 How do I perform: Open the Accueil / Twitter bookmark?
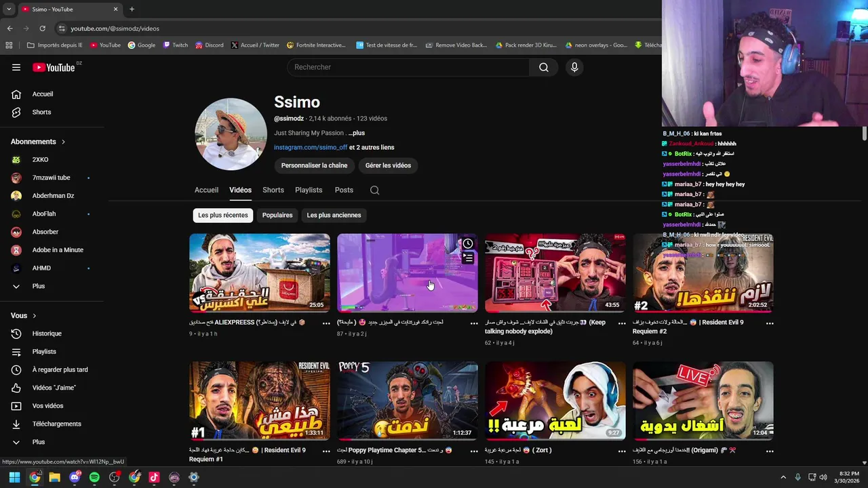point(255,45)
